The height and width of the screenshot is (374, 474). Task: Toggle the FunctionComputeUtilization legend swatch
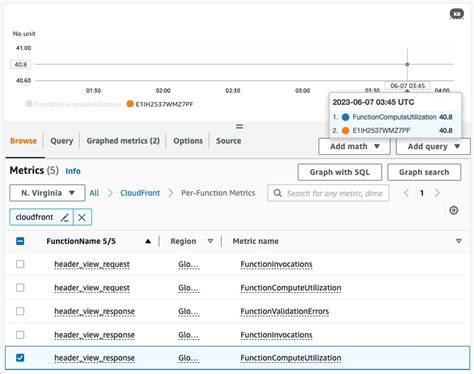coord(29,104)
